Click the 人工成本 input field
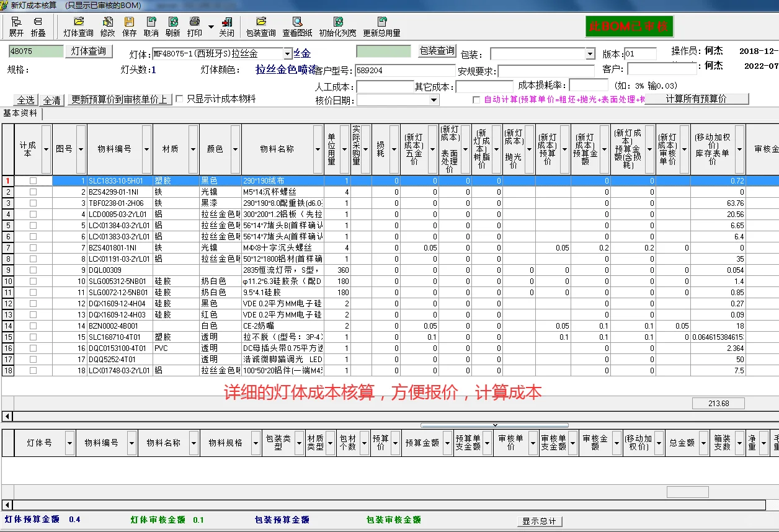 click(x=385, y=86)
